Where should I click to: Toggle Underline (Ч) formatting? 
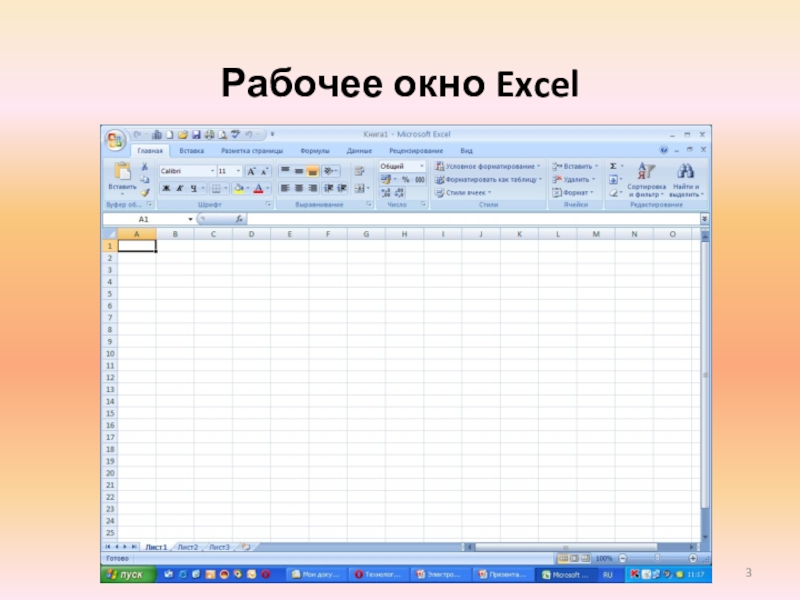(193, 189)
